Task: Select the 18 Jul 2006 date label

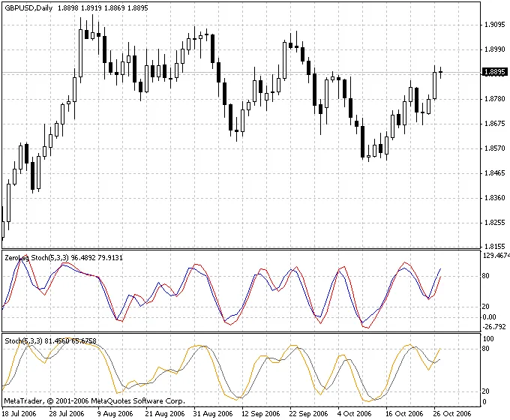Action: (20, 413)
